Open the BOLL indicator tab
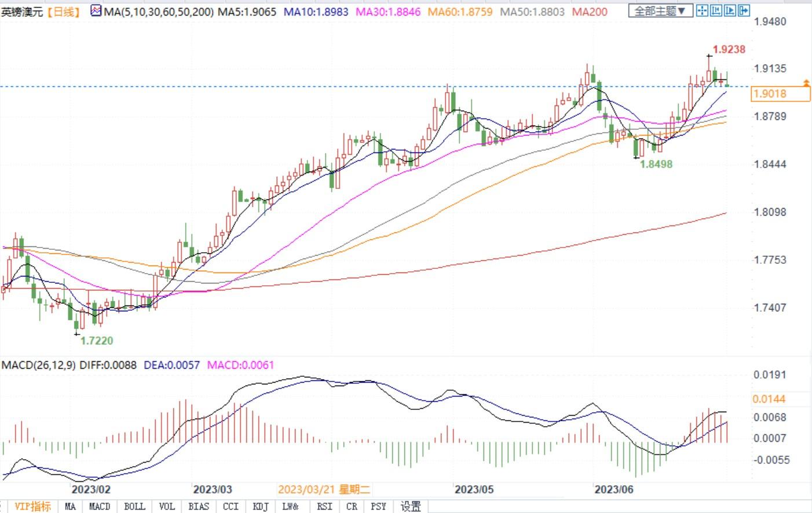 [x=134, y=506]
